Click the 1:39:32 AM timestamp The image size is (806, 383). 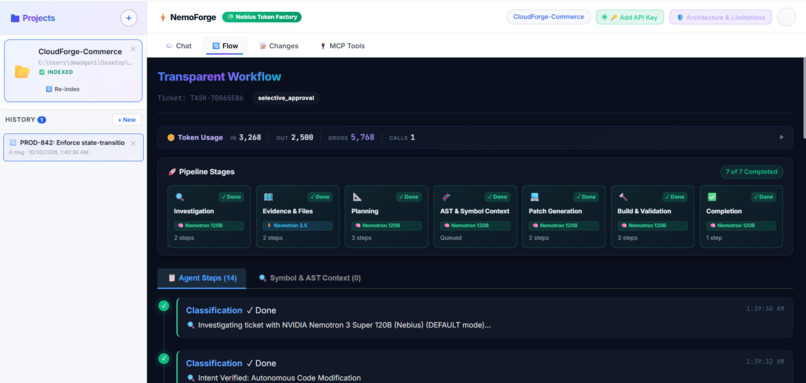pos(765,362)
